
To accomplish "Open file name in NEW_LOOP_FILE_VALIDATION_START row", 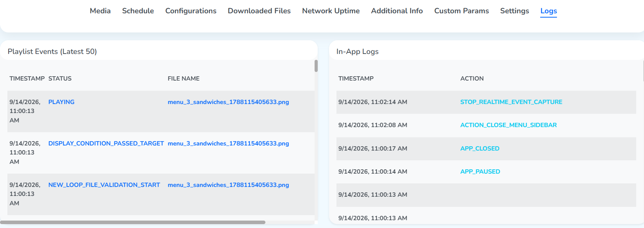I will coord(228,185).
